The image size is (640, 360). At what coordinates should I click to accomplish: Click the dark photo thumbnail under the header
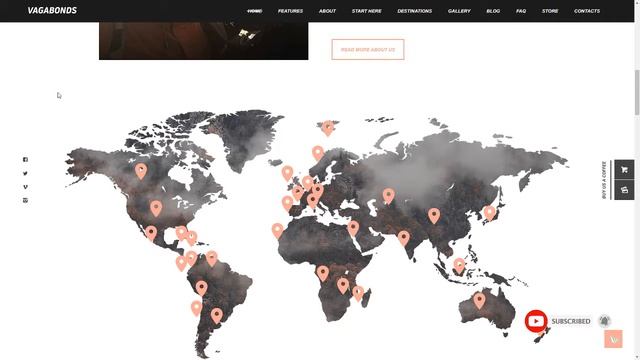203,41
